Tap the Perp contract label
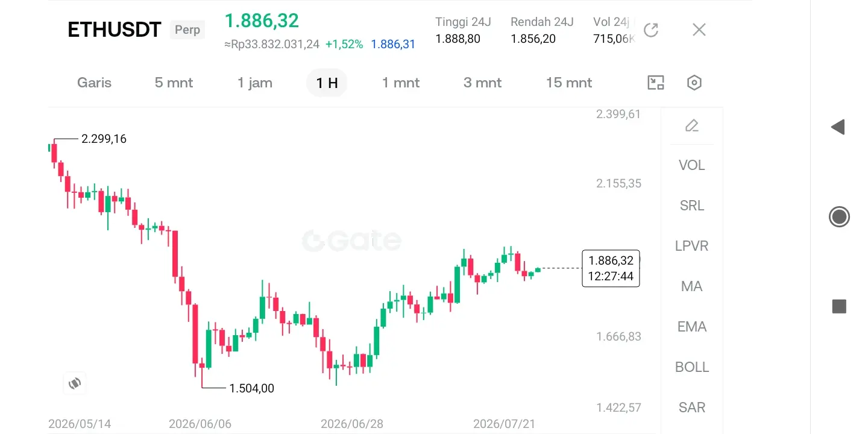The width and height of the screenshot is (868, 434). coord(187,30)
